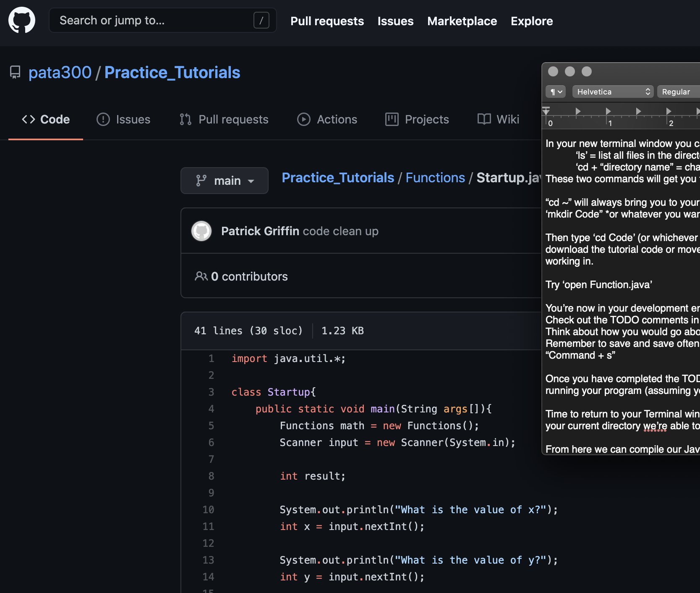The image size is (700, 593).
Task: Open the Regular typeface dropdown
Action: point(679,92)
